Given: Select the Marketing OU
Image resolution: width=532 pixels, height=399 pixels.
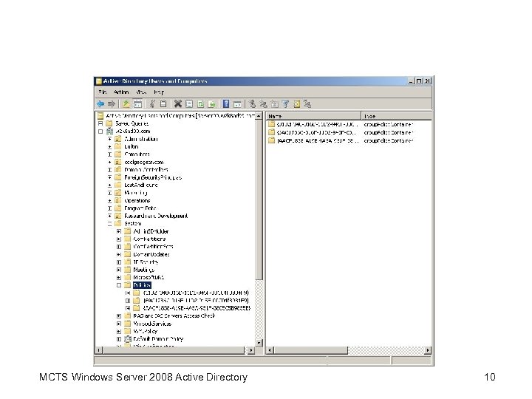Looking at the screenshot, I should click(x=136, y=193).
